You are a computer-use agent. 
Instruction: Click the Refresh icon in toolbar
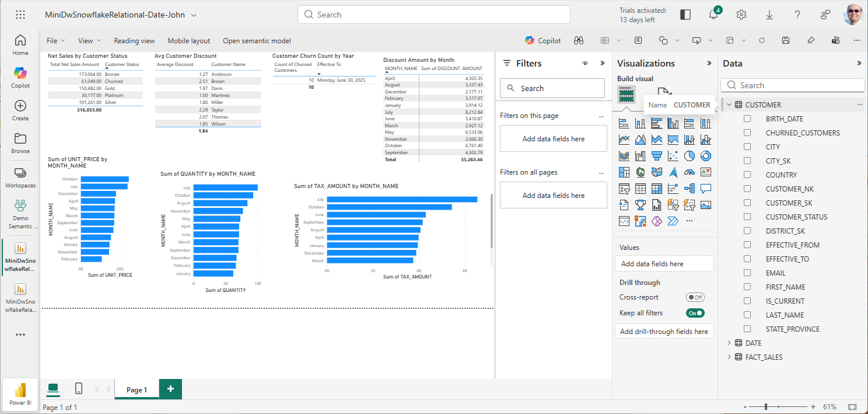[761, 41]
